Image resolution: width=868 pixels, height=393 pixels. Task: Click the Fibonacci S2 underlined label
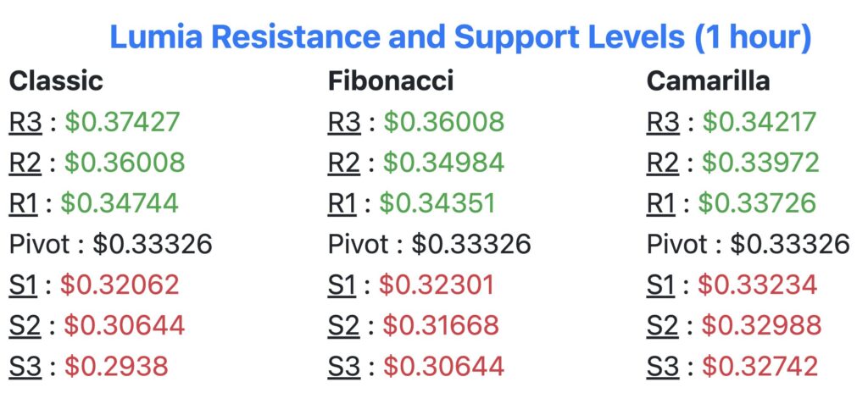[344, 326]
